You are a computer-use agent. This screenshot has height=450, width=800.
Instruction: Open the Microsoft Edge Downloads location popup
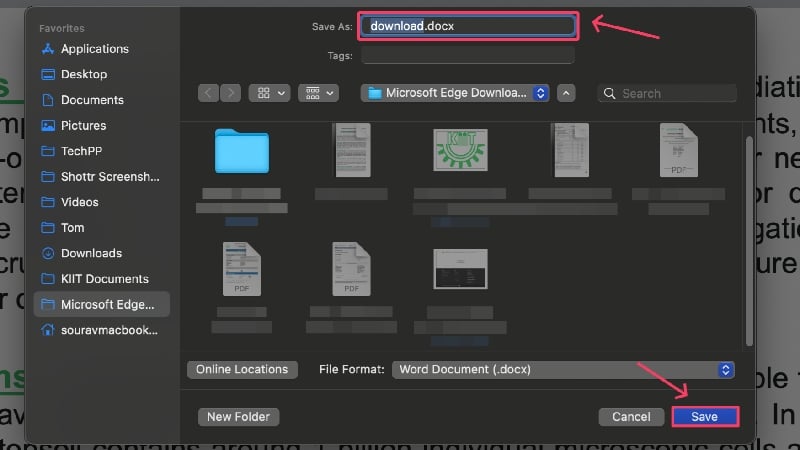tap(455, 93)
